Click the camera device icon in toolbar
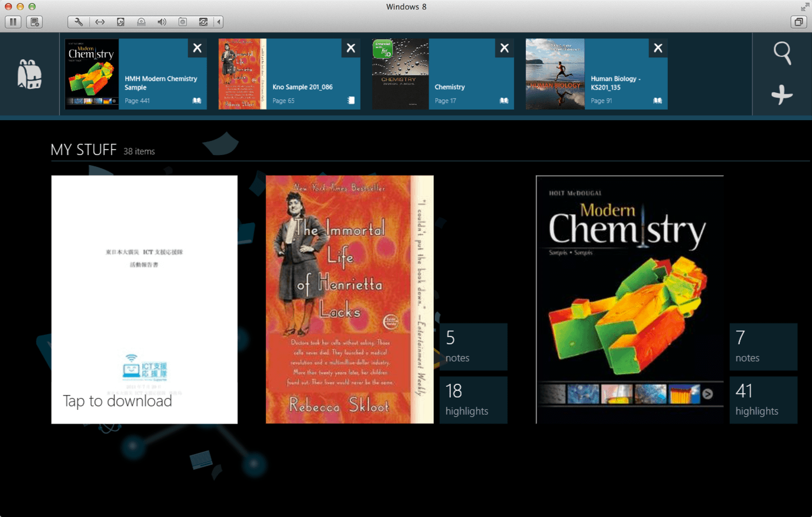Screen dimensions: 812x517 pos(183,22)
